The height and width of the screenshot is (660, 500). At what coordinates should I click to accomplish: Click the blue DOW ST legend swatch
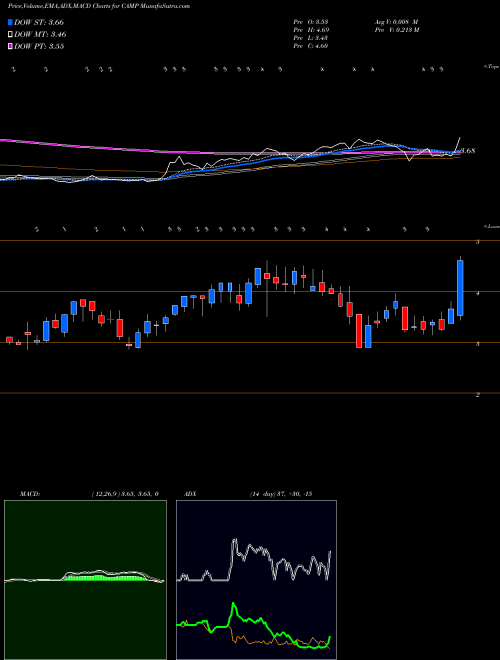pyautogui.click(x=10, y=22)
